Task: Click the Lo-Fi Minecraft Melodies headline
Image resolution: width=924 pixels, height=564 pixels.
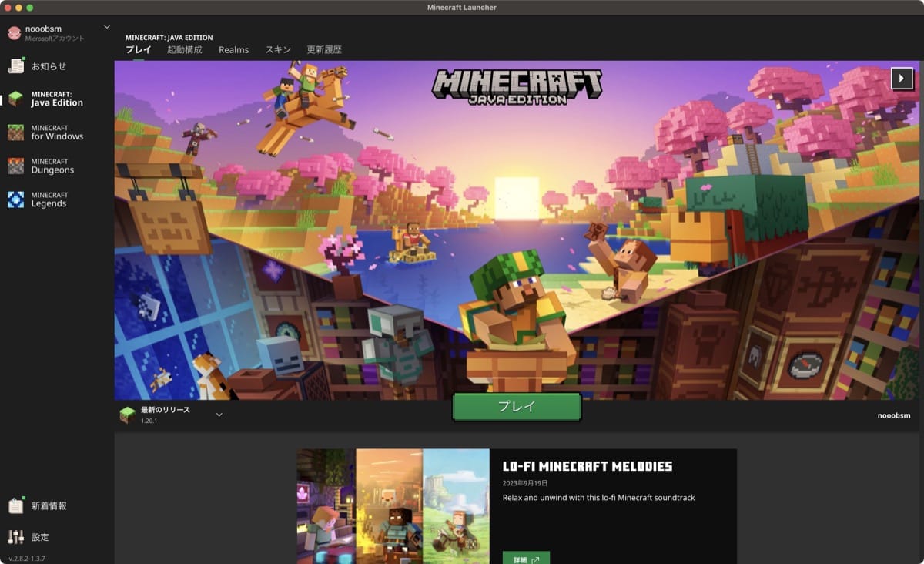Action: click(x=588, y=466)
